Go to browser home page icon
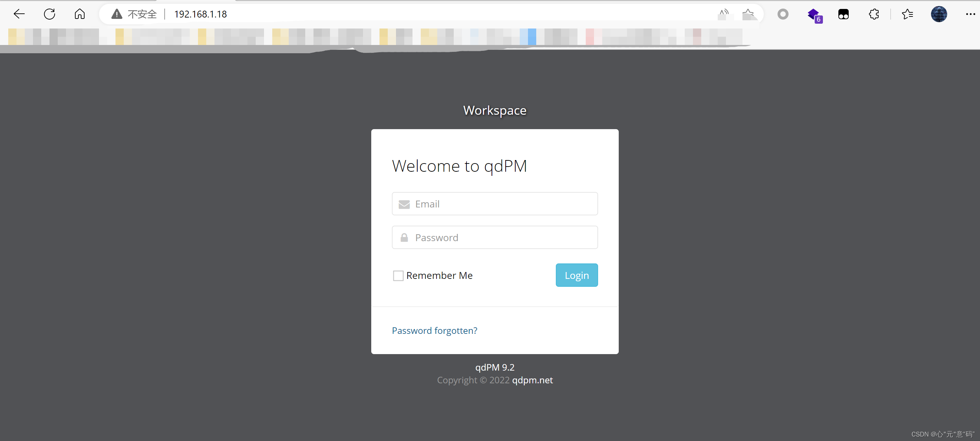 (79, 14)
